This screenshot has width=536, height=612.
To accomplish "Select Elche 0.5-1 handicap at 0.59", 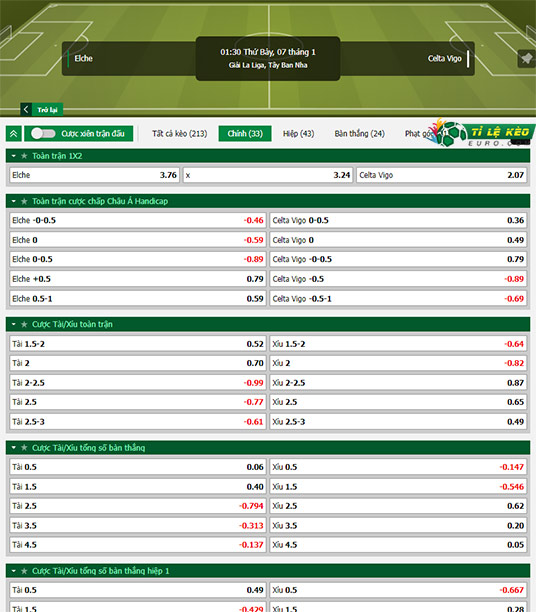I will tap(138, 299).
